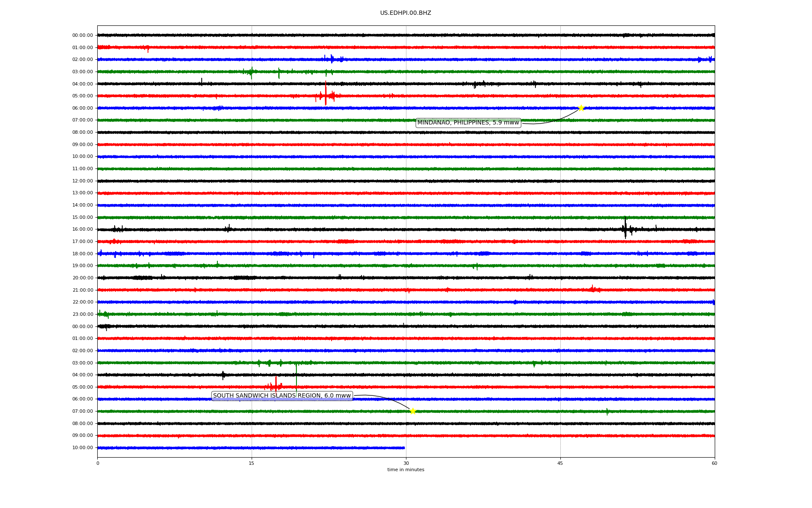Click the 15 tick label on the x-axis
The height and width of the screenshot is (508, 812).
tap(252, 463)
